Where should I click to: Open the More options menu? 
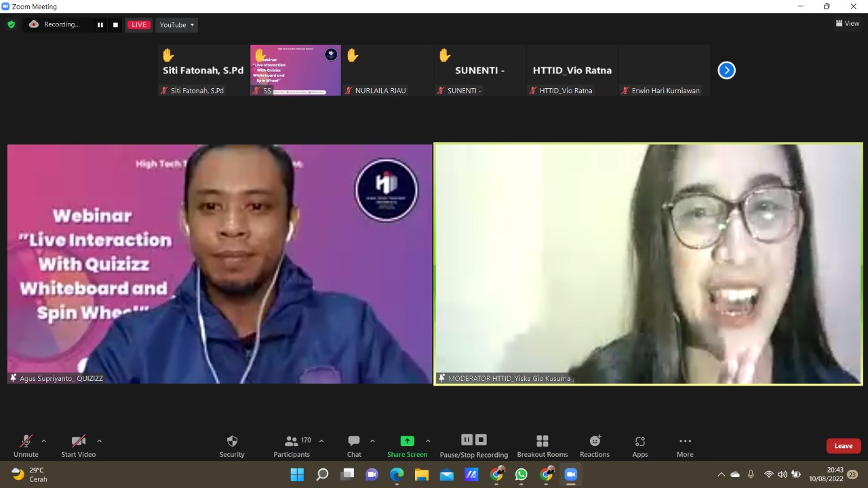[x=685, y=446]
